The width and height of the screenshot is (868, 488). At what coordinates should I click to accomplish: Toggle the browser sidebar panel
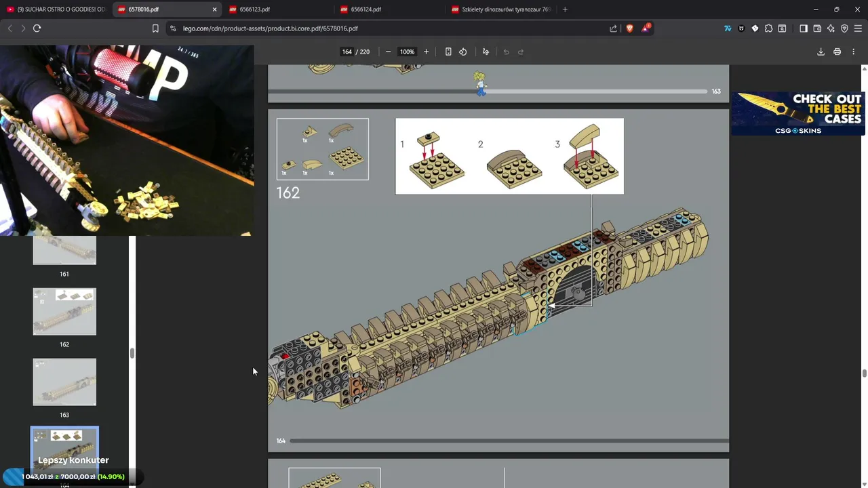point(804,28)
